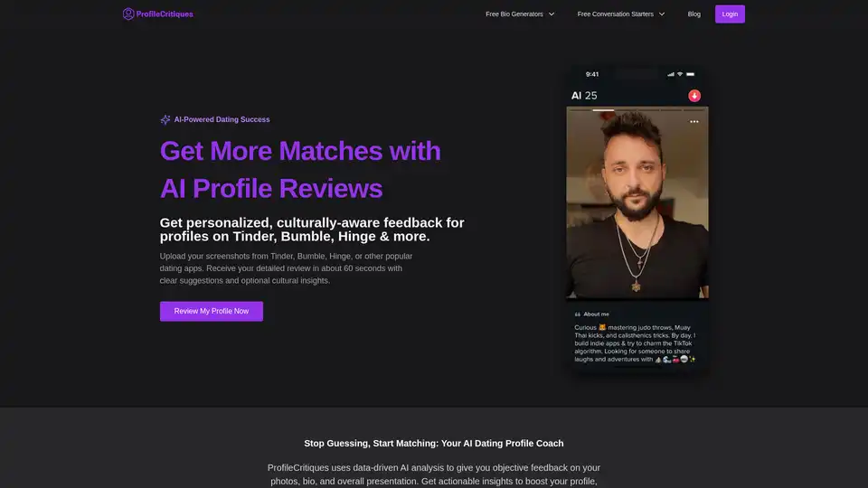
Task: Click Review My Profile Now button
Action: coord(212,312)
